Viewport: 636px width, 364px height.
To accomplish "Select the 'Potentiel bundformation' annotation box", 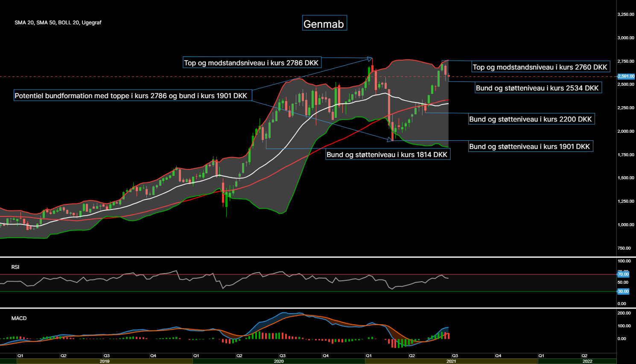I will point(132,96).
